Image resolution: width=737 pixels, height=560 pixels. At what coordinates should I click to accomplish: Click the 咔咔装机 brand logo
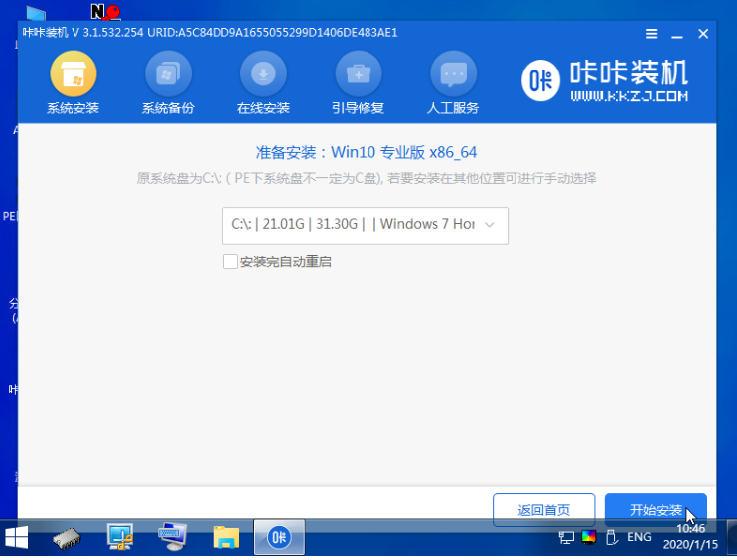605,82
